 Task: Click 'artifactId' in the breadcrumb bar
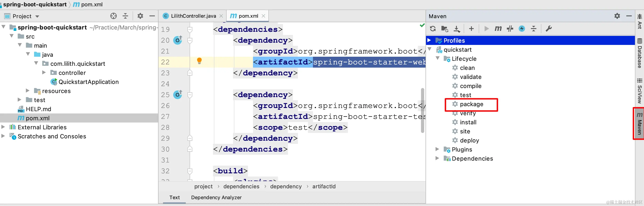[324, 186]
